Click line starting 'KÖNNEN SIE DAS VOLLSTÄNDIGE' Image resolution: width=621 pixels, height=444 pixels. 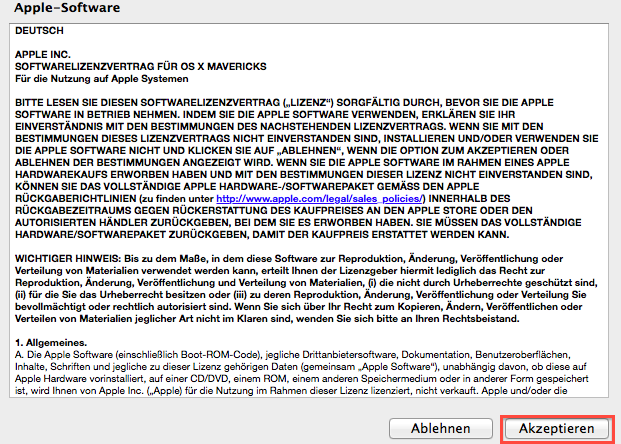click(x=247, y=187)
